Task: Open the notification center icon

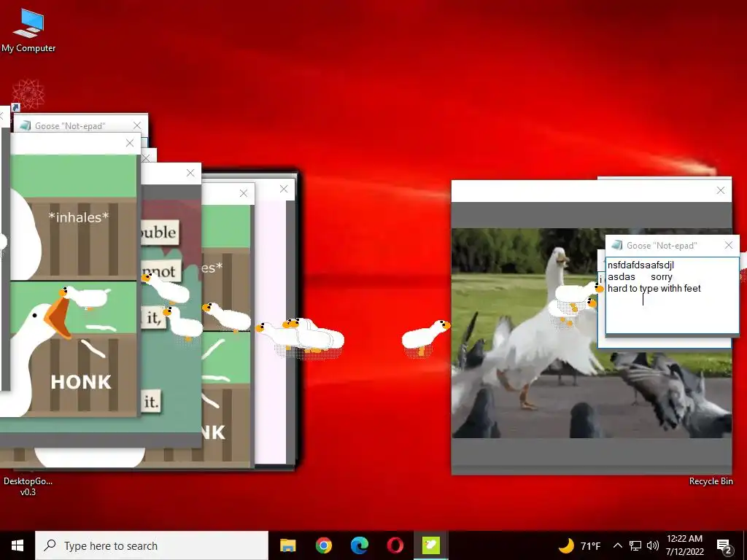Action: point(724,547)
